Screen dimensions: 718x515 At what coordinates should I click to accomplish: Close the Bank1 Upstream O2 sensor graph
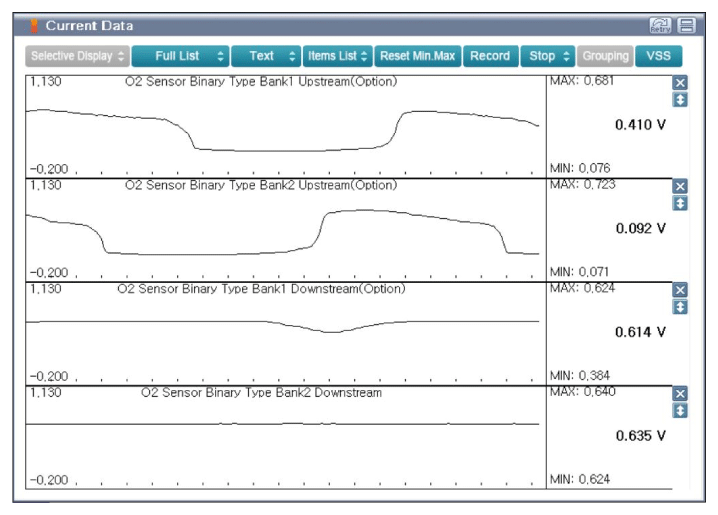click(680, 83)
